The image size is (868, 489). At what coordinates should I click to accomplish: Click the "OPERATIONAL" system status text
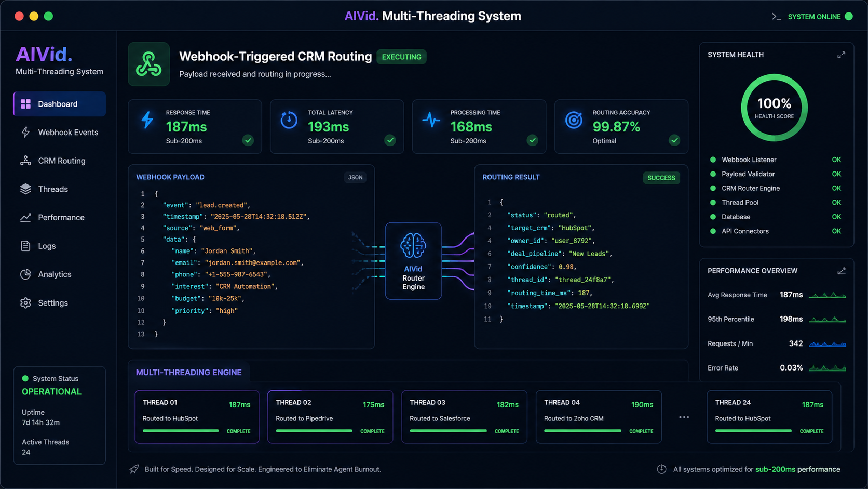point(51,392)
